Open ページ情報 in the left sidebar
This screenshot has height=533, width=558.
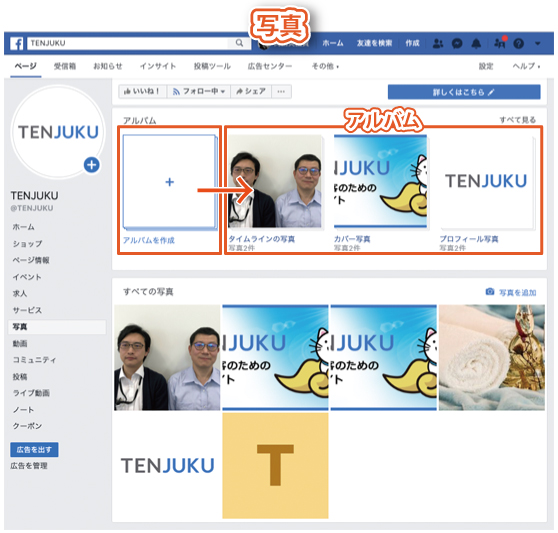pos(31,260)
